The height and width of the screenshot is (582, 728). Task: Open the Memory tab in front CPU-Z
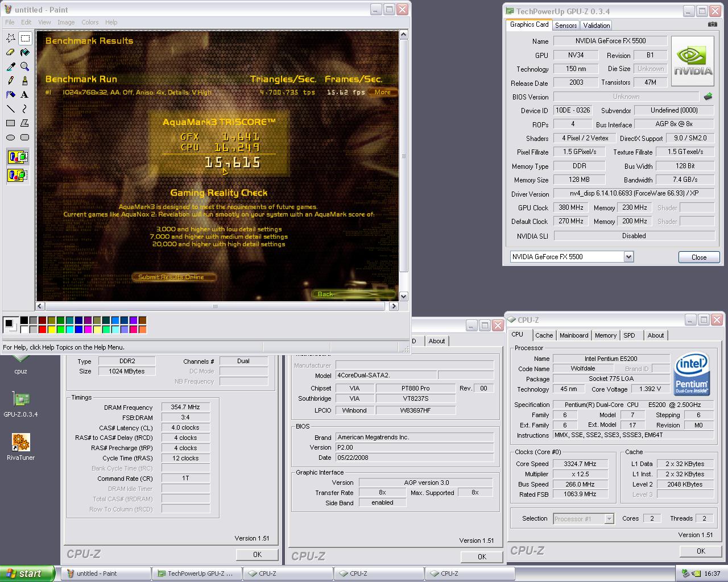(606, 335)
